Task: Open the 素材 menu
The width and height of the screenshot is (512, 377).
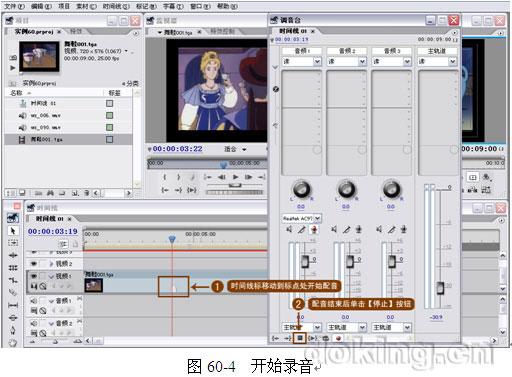Action: 86,6
